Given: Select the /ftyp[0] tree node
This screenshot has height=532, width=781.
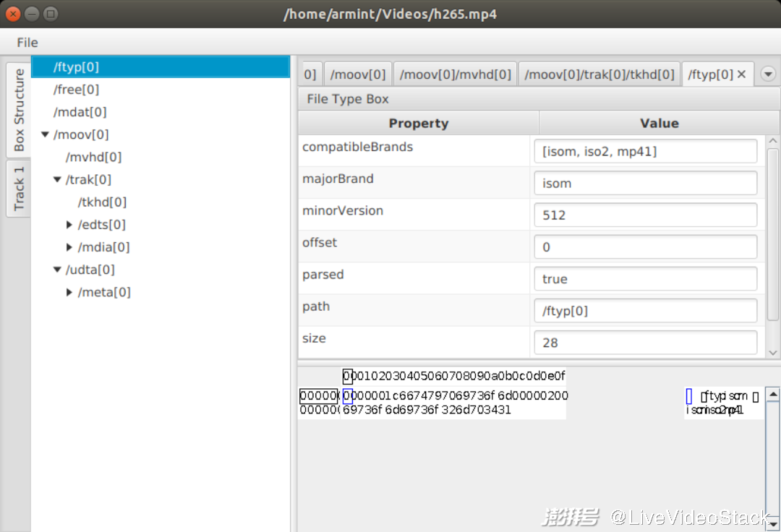Looking at the screenshot, I should click(x=161, y=67).
